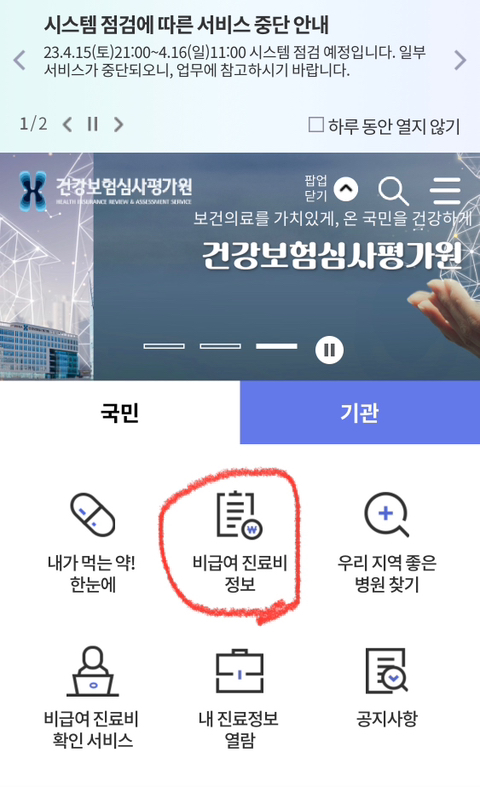Open 비급여 진료비 확인 서비스 laptop icon
This screenshot has width=480, height=787.
[92, 671]
